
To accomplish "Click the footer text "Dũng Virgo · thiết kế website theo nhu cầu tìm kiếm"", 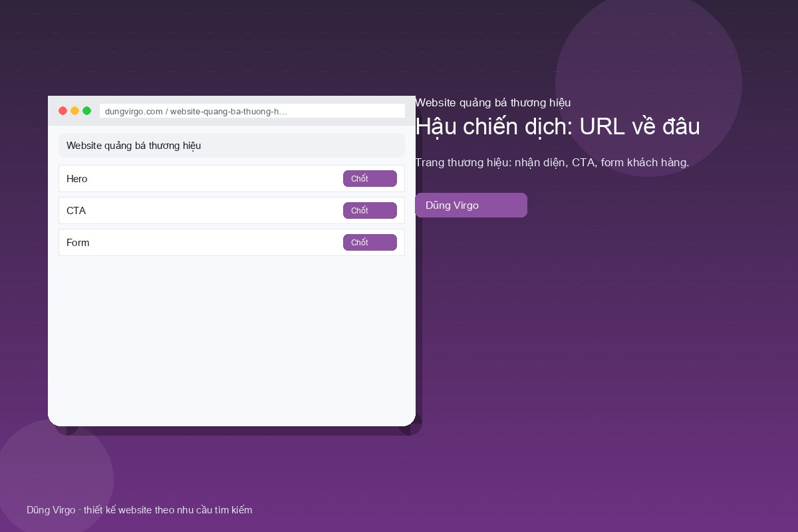I will (140, 510).
